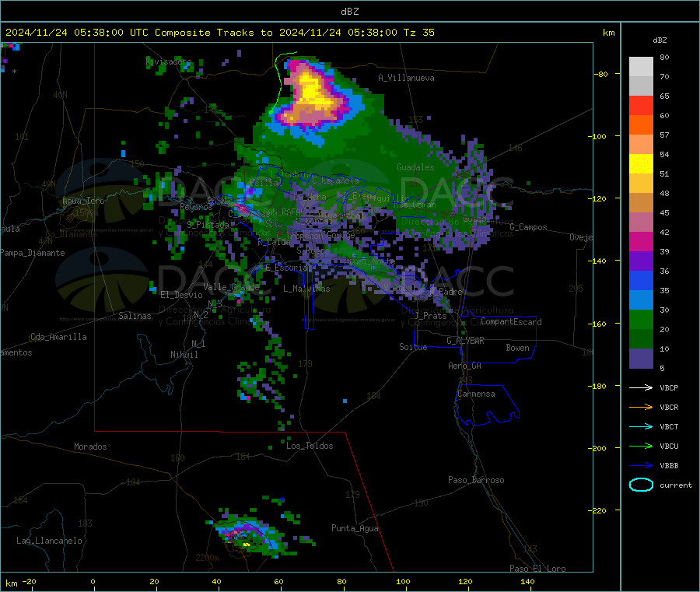Click the 'VBCU' legend label
This screenshot has height=592, width=700.
click(669, 446)
